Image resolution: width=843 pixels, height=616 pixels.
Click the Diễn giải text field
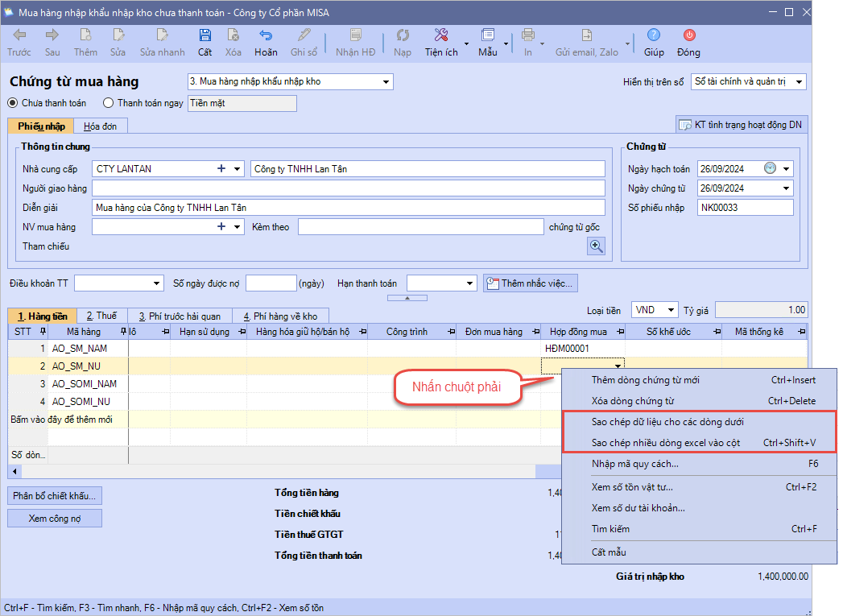[x=348, y=208]
